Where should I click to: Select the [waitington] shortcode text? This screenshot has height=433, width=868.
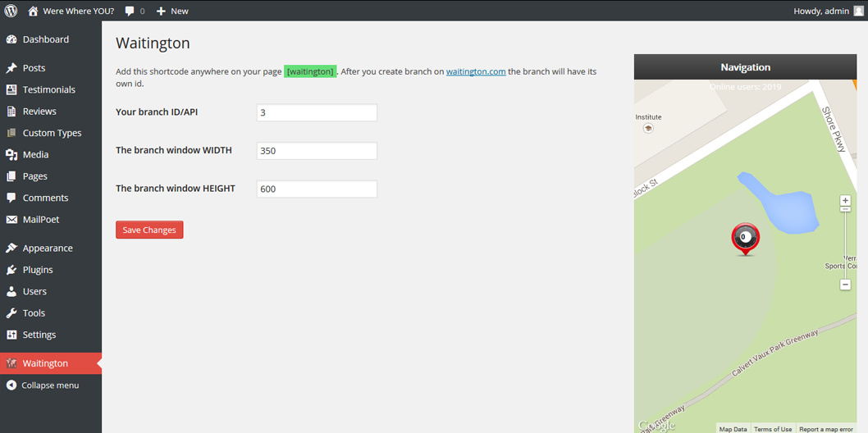pyautogui.click(x=311, y=71)
